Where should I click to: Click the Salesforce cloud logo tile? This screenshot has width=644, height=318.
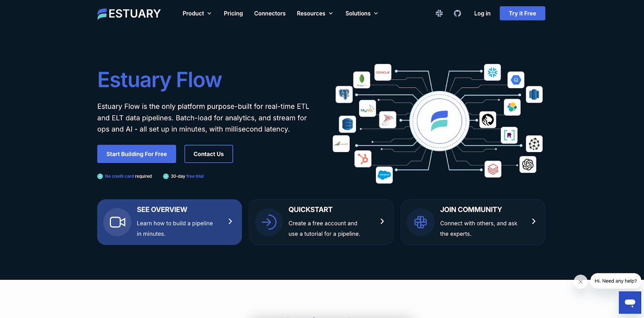point(384,175)
